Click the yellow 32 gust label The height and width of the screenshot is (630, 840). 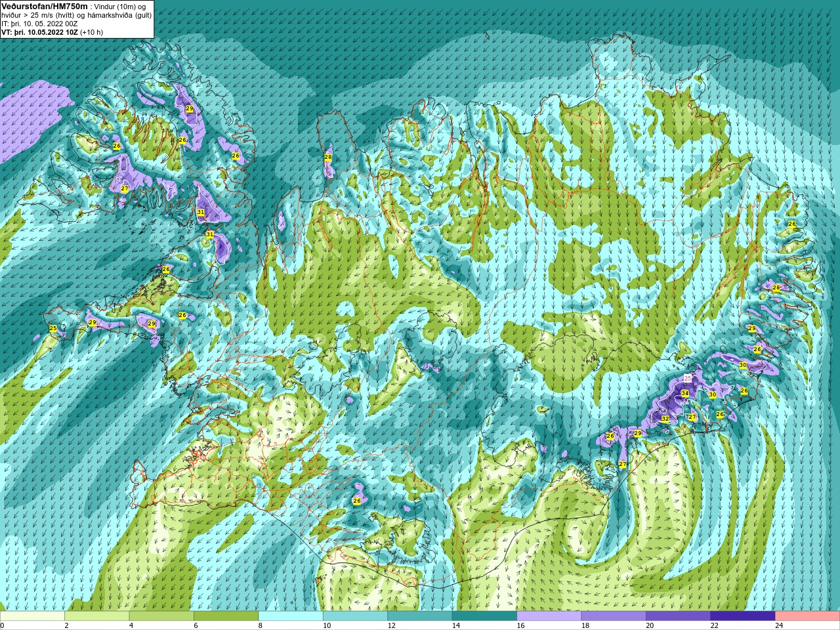click(665, 418)
